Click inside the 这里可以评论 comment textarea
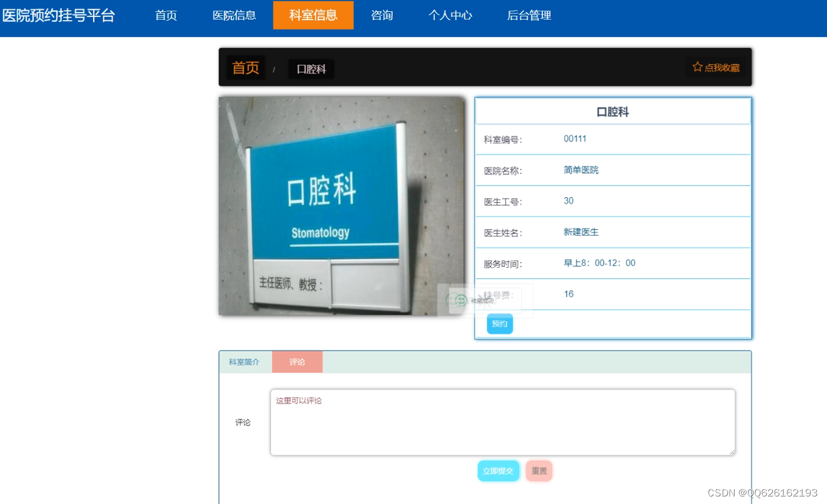Image resolution: width=827 pixels, height=504 pixels. click(x=503, y=422)
